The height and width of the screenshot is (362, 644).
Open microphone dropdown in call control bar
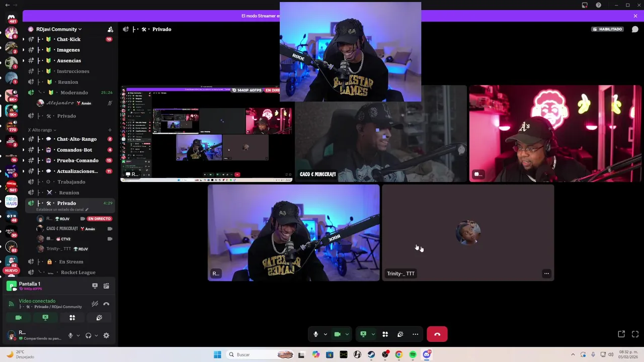[325, 334]
